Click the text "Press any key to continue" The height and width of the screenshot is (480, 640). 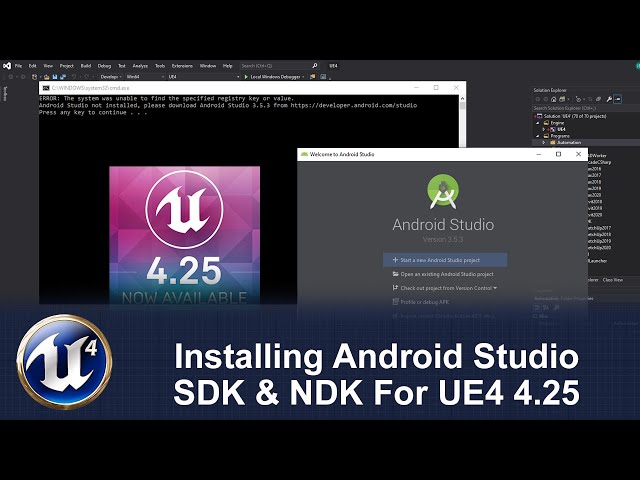click(x=83, y=112)
